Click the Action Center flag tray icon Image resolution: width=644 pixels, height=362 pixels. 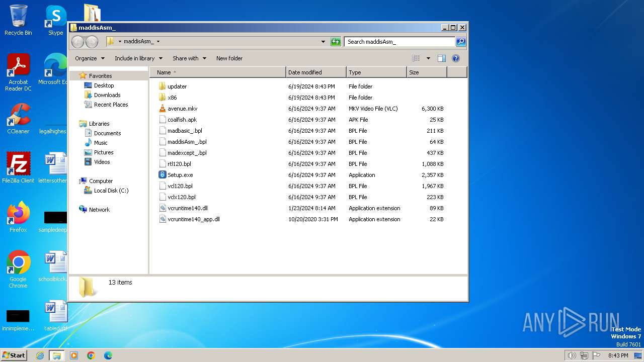point(596,355)
